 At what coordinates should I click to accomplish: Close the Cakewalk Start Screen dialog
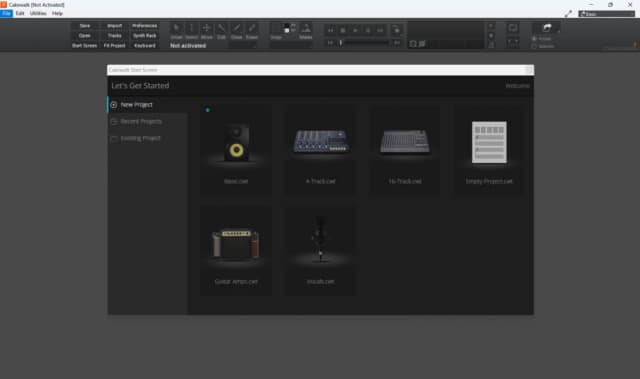529,70
